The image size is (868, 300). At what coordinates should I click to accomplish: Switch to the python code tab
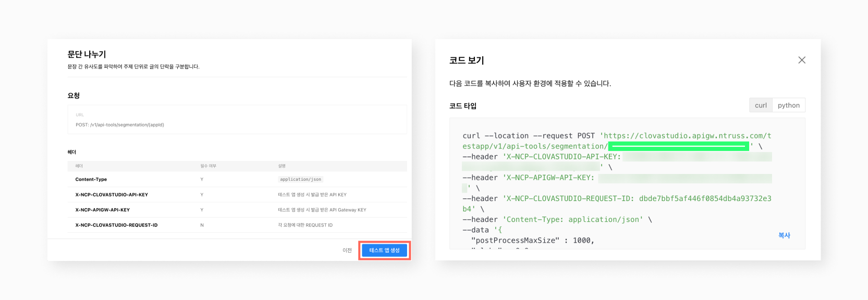point(788,105)
